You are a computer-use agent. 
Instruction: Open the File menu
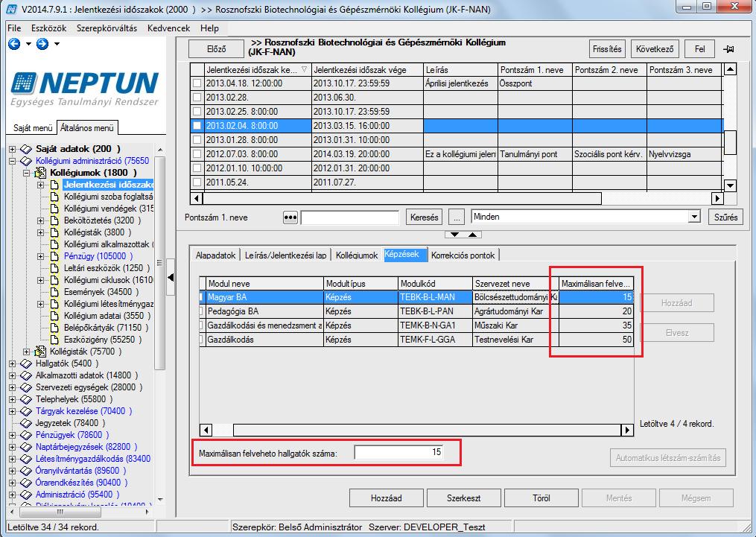coord(14,28)
